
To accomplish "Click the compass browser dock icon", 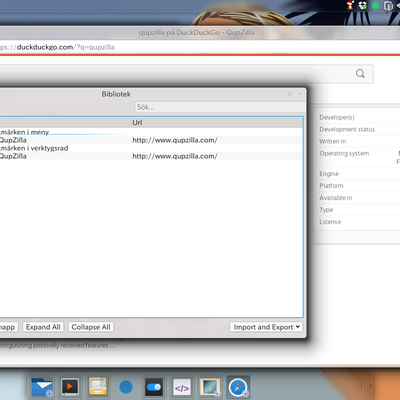I will pyautogui.click(x=238, y=387).
